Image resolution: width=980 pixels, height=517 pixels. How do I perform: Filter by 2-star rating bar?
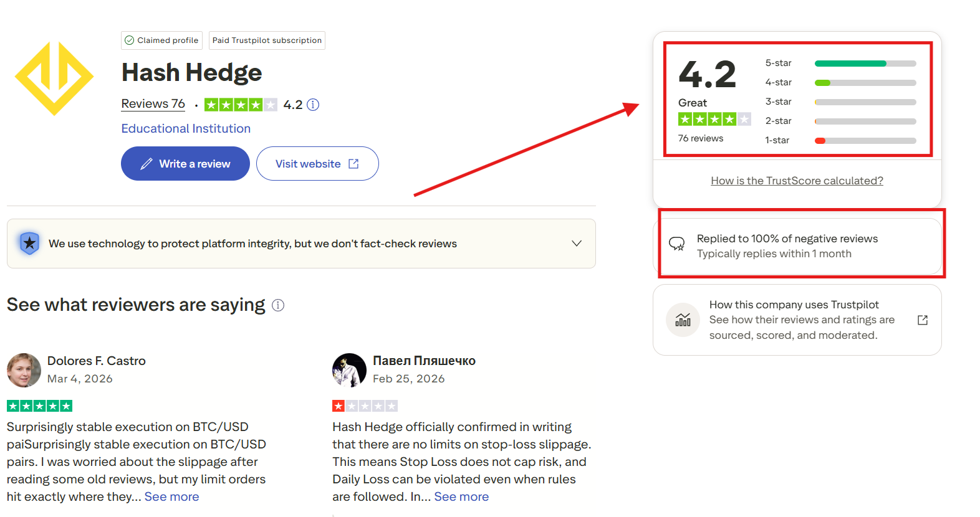click(x=865, y=121)
